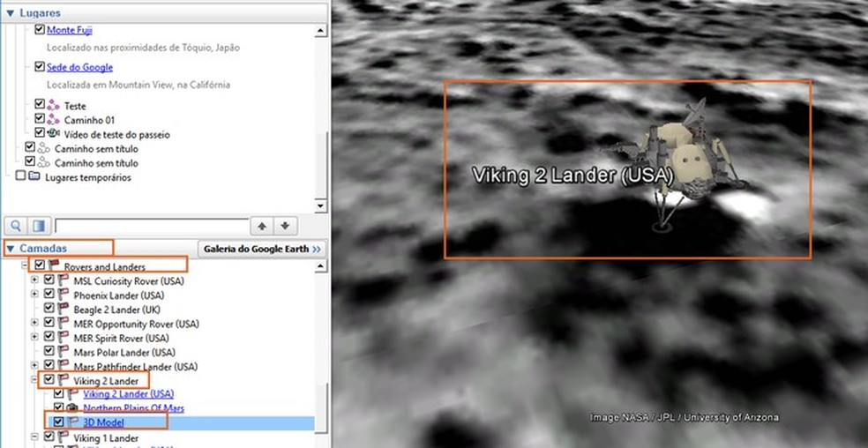This screenshot has width=868, height=448.
Task: Select the Lugares temporários folder label
Action: coord(88,178)
